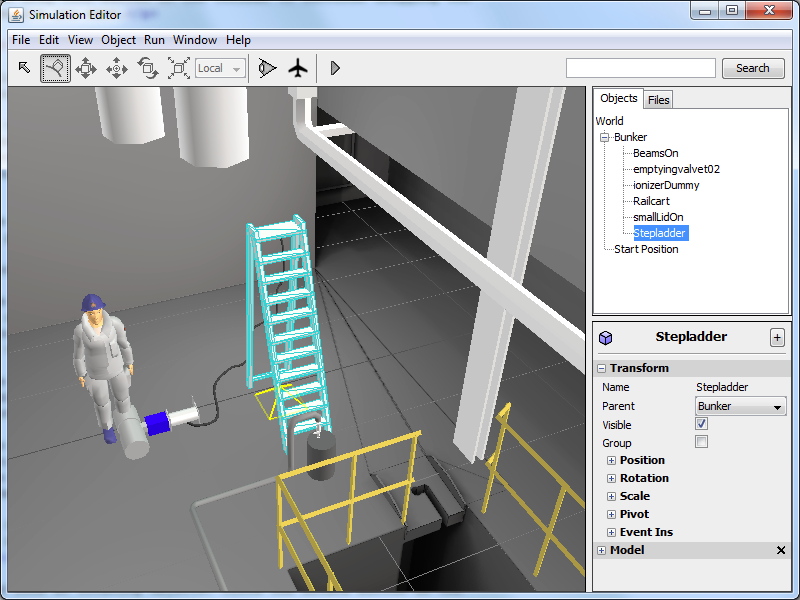Choose the move object tool
Screen dimensions: 800x600
tap(86, 68)
